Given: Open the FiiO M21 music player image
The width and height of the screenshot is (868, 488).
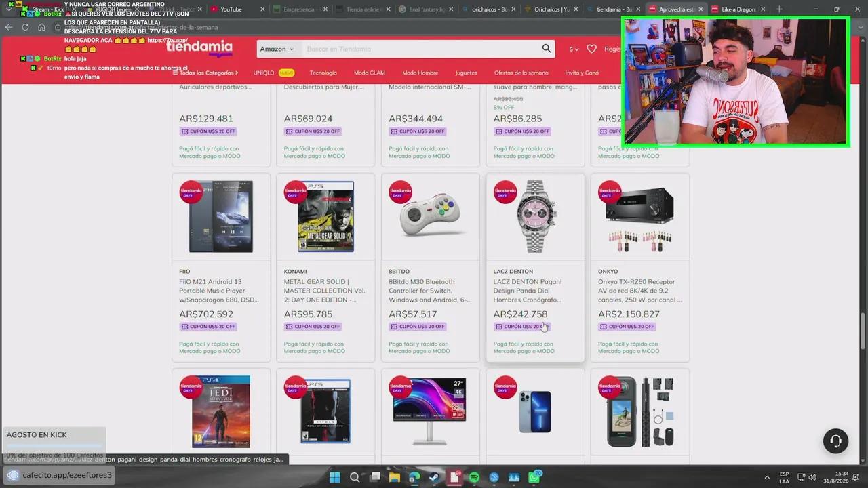Looking at the screenshot, I should 221,217.
